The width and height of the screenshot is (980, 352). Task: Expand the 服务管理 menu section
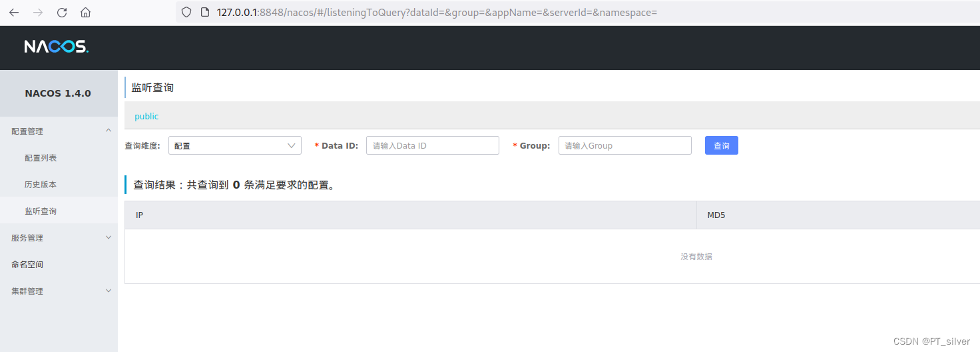click(59, 237)
